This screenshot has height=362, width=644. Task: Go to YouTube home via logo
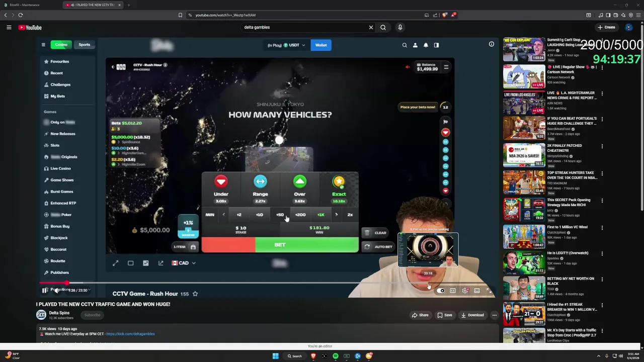tap(30, 27)
